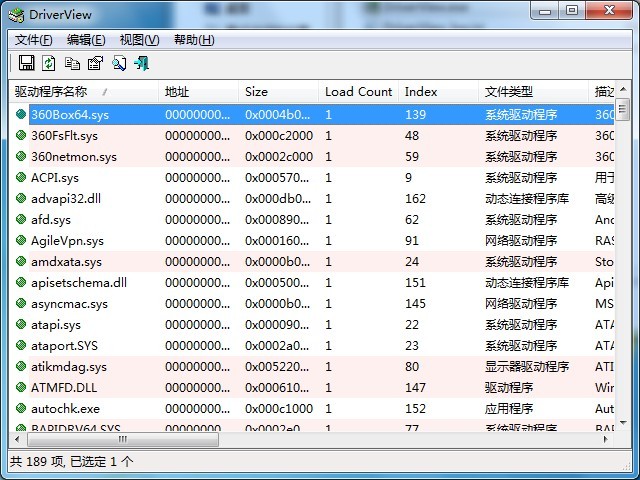The width and height of the screenshot is (640, 480).
Task: Open the 视图(V) menu
Action: (x=139, y=40)
